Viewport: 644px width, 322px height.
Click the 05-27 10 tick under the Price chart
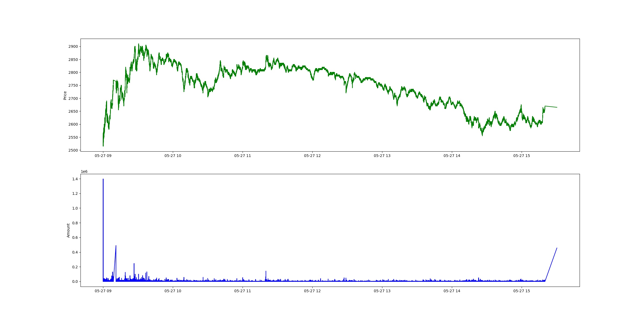click(173, 156)
